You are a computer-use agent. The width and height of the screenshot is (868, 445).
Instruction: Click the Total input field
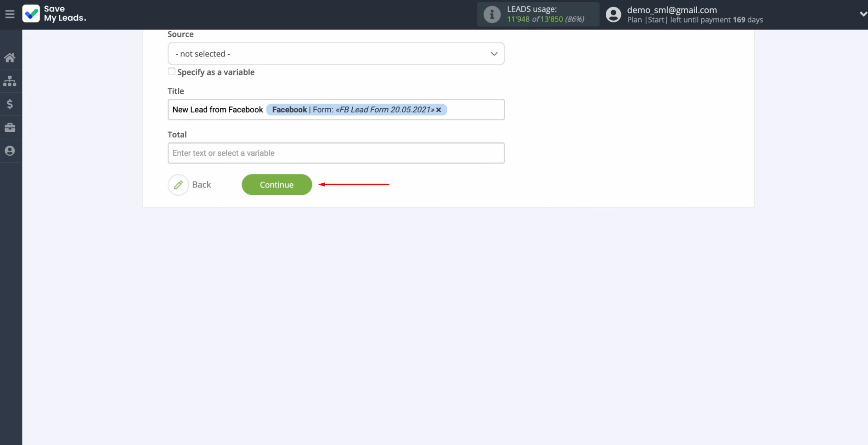(336, 153)
